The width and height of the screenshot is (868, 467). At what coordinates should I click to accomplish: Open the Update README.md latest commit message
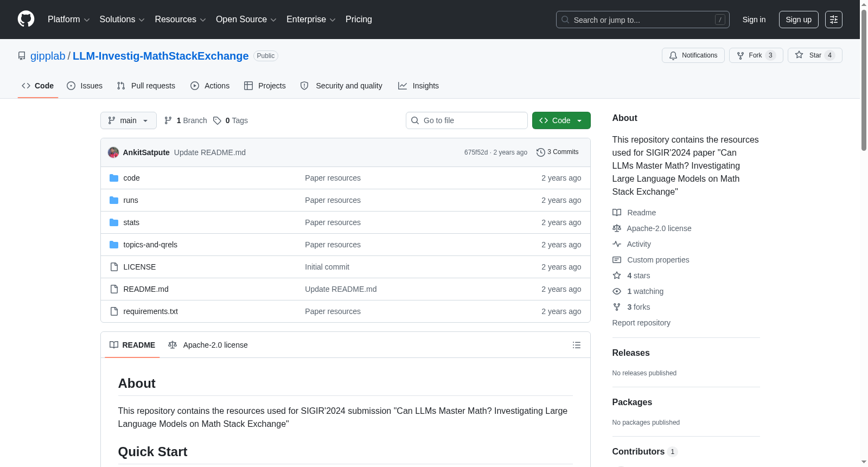[x=210, y=152]
